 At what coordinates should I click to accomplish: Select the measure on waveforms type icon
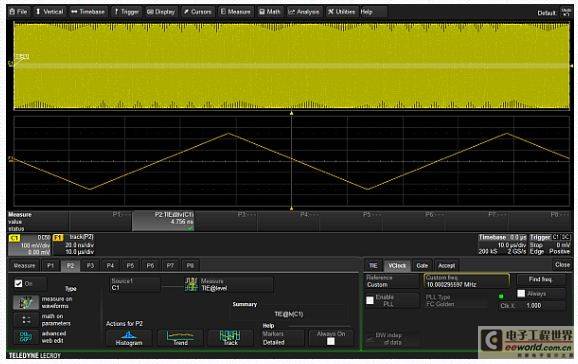[26, 302]
